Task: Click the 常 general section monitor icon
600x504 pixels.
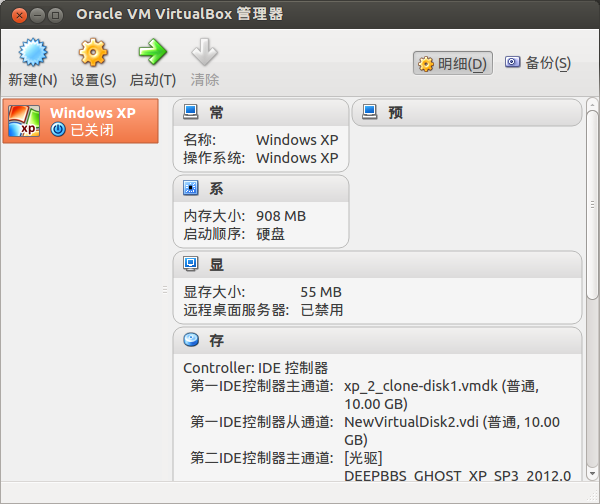Action: pyautogui.click(x=191, y=112)
